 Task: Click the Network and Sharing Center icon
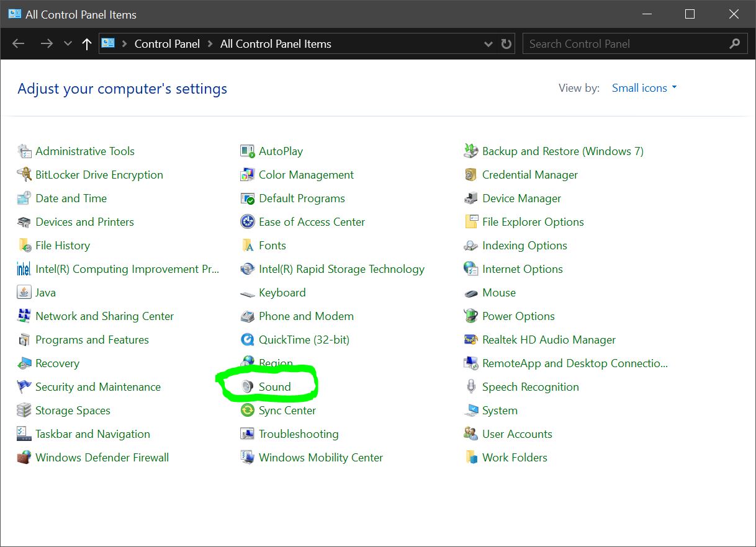pos(24,316)
